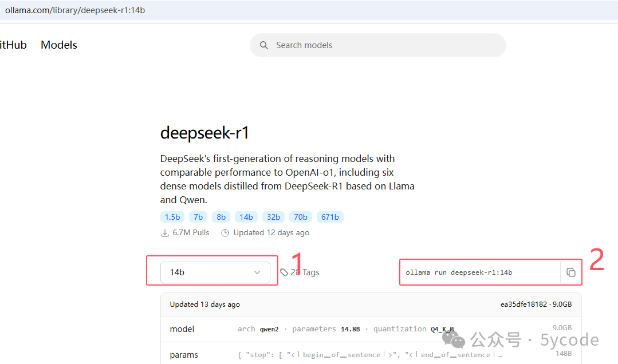Select the 8b size badge
Viewport: 618px width, 364px height.
[221, 217]
